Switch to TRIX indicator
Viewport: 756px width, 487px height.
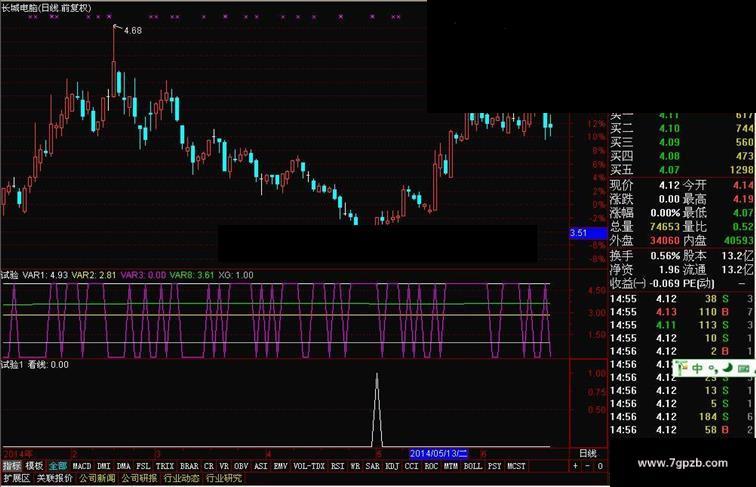tap(165, 466)
